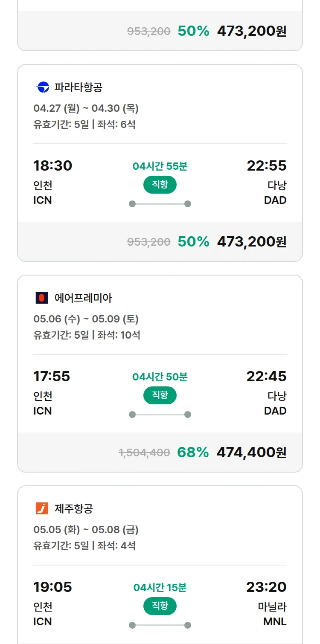Open the 제주항공 flight name
Image resolution: width=320 pixels, height=644 pixels.
tap(74, 508)
